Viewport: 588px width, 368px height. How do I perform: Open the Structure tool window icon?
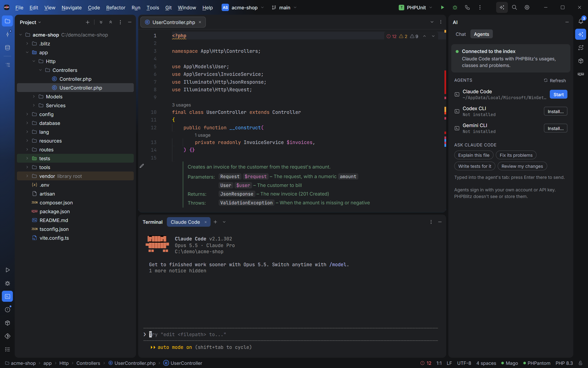coord(8,65)
